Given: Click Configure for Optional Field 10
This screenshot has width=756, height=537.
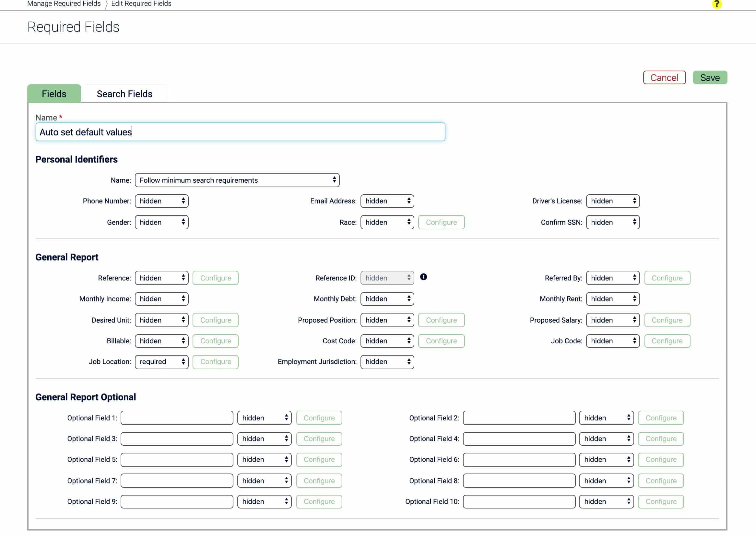Looking at the screenshot, I should [661, 501].
